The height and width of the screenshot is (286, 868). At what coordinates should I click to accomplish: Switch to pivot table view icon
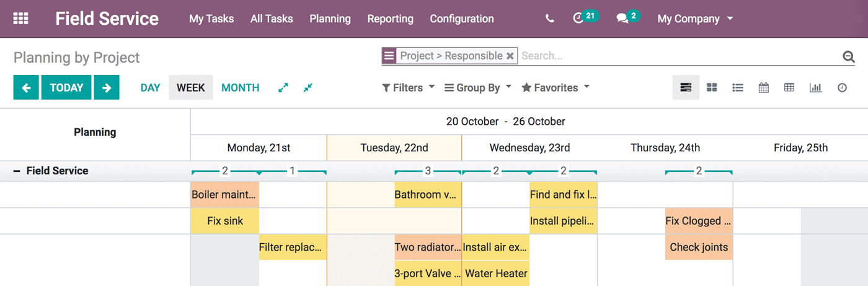point(789,87)
